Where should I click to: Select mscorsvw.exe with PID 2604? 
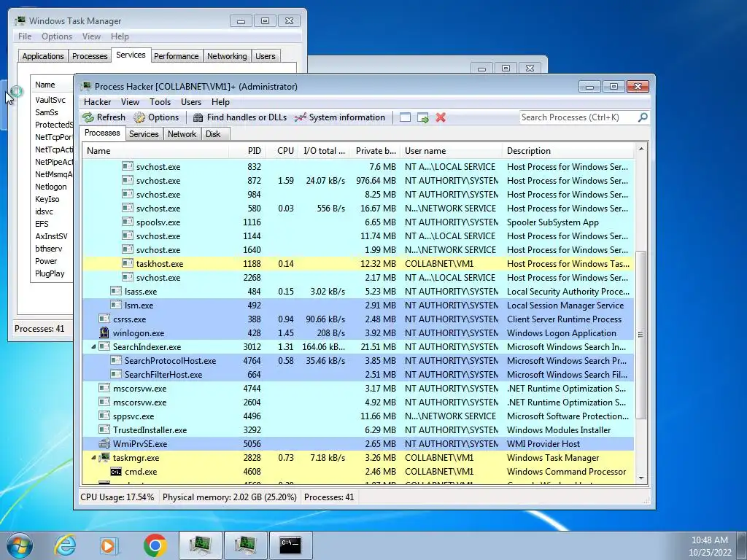pyautogui.click(x=357, y=402)
